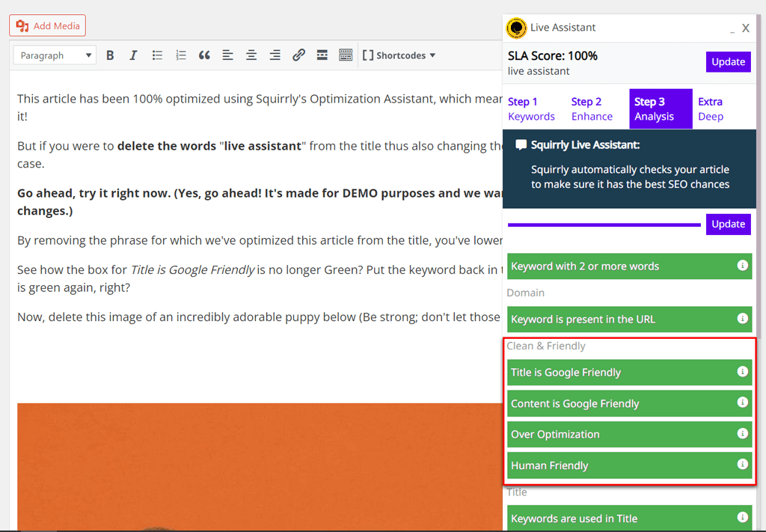766x532 pixels.
Task: Click the paragraph starting "Go ahead, try it"
Action: coord(260,202)
